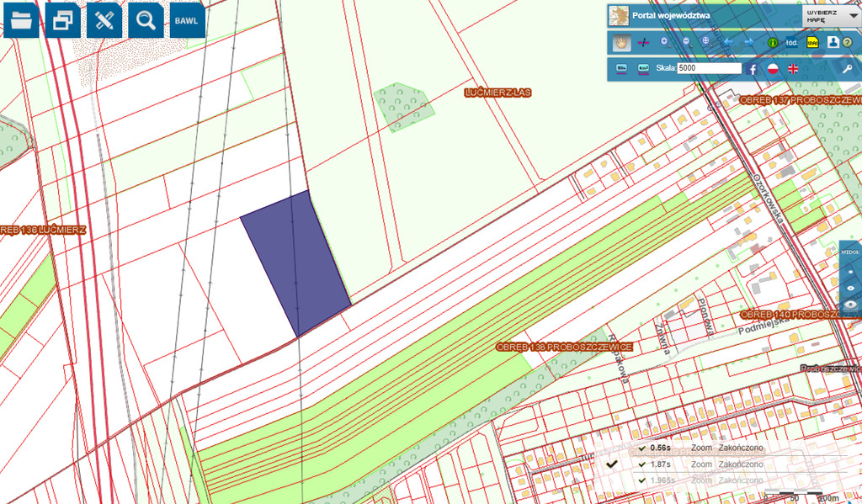Activate the zoom out magnifier tool
The width and height of the screenshot is (862, 504).
(x=686, y=42)
